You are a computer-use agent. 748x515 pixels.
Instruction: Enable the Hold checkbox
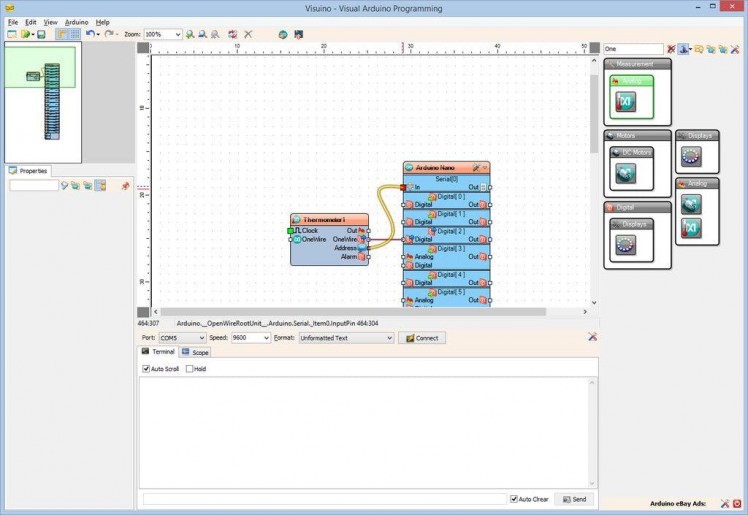click(190, 369)
